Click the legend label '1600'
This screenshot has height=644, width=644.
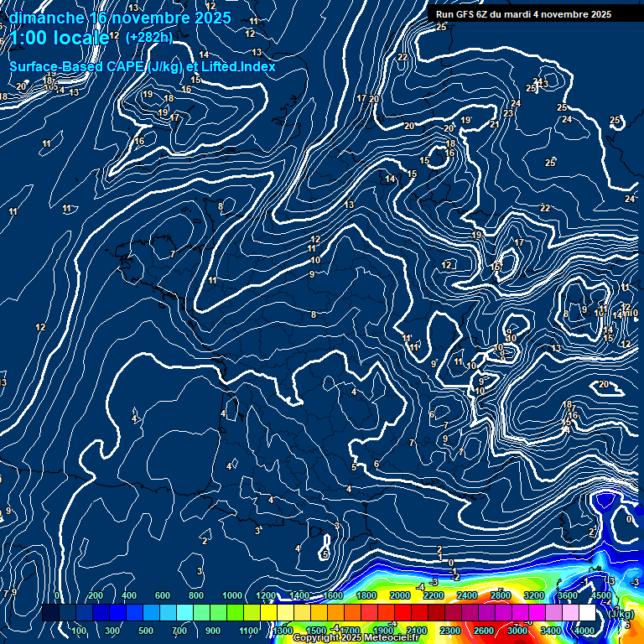tap(333, 595)
